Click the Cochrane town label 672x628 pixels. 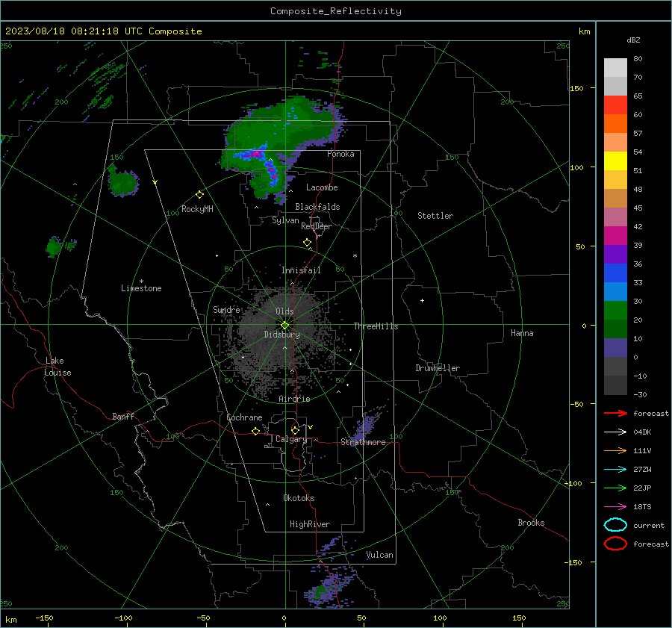pyautogui.click(x=244, y=417)
